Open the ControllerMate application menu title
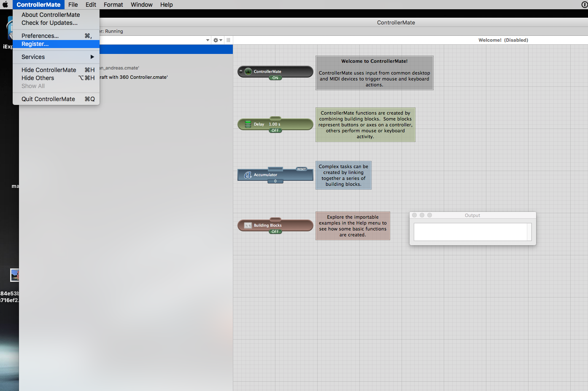Viewport: 588px width, 391px height. point(38,5)
